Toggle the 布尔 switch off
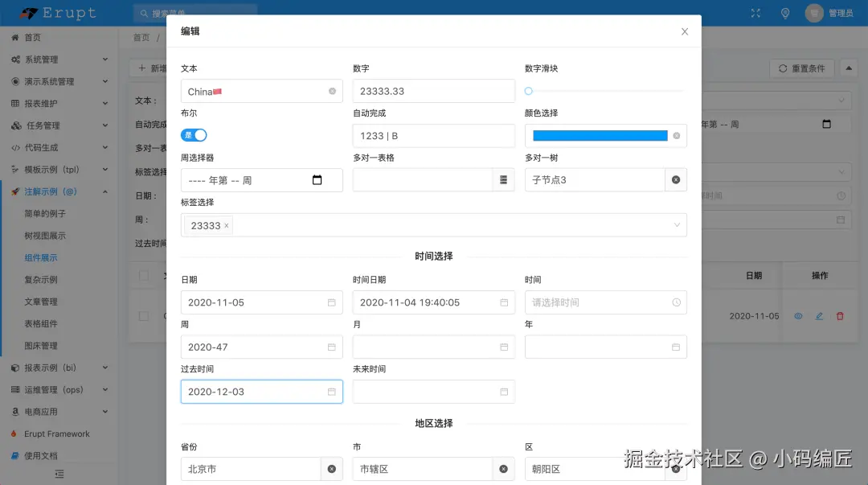Image resolution: width=868 pixels, height=485 pixels. tap(194, 135)
